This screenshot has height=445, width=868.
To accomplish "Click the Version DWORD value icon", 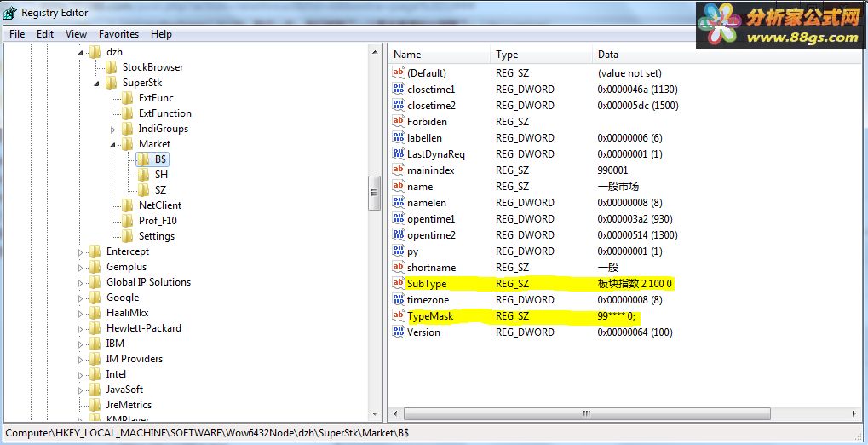I will tap(398, 332).
